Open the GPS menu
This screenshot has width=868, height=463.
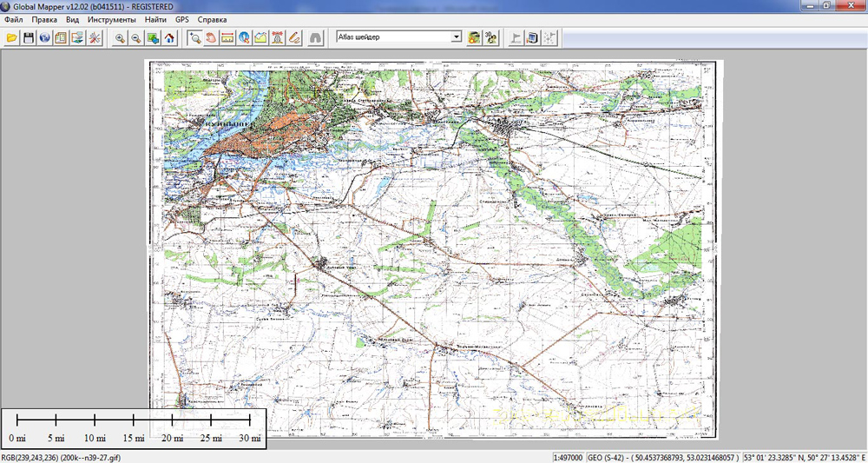click(181, 19)
